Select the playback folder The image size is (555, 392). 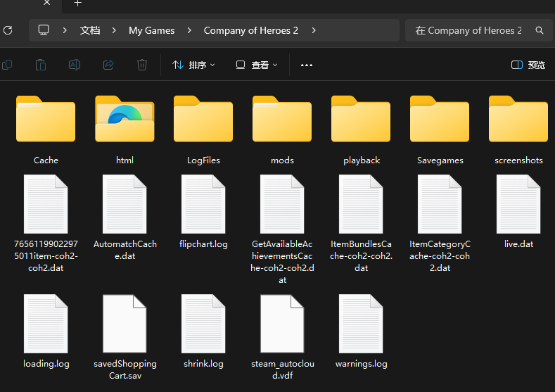(361, 130)
